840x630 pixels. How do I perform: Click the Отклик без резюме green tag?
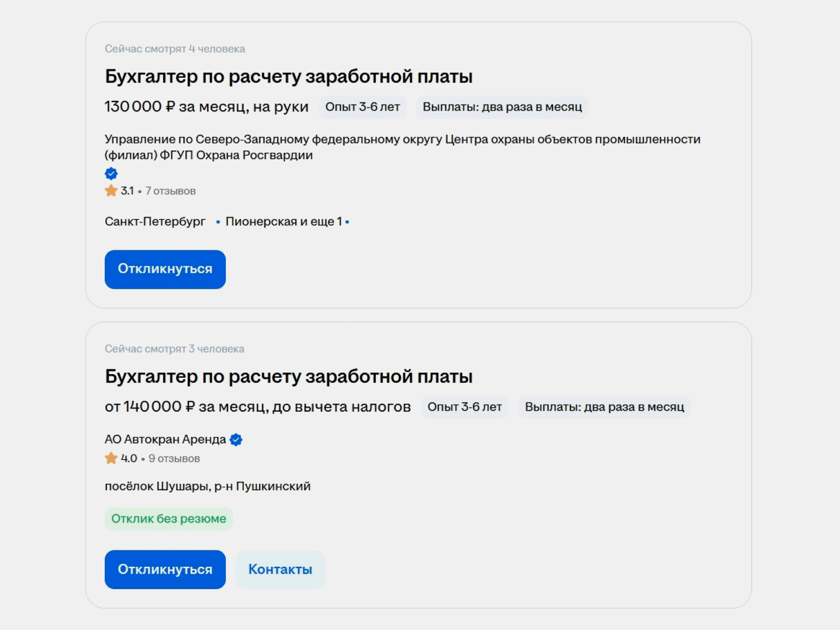click(x=169, y=519)
